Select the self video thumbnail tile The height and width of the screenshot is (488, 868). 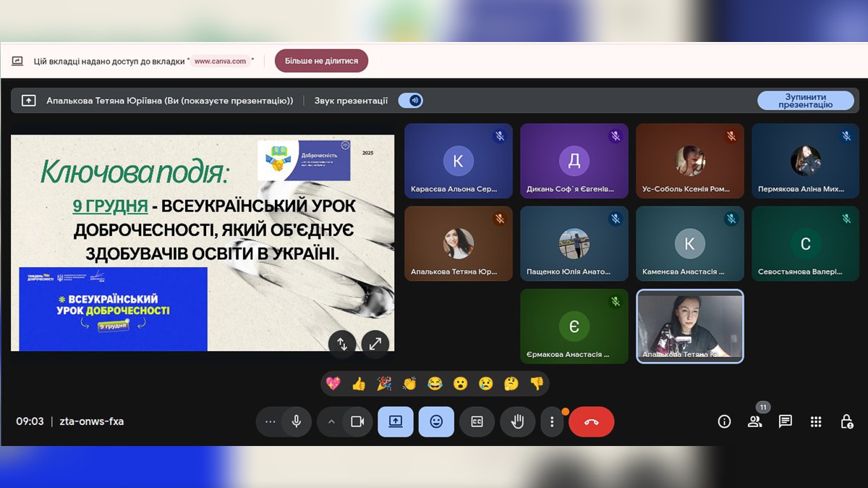tap(689, 326)
